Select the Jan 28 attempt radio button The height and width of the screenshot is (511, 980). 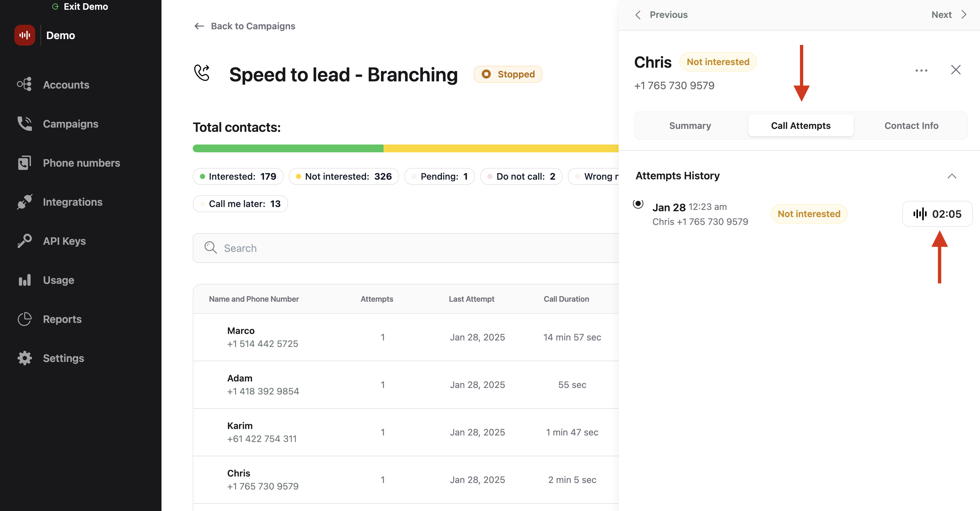[x=638, y=204]
